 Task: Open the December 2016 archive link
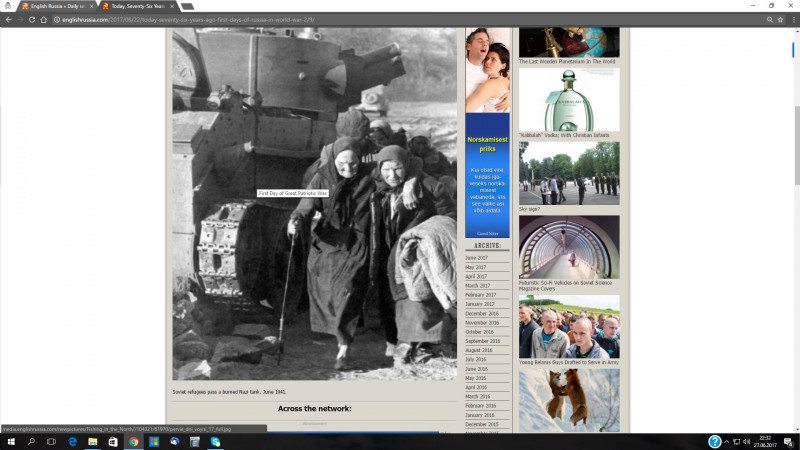pos(482,314)
